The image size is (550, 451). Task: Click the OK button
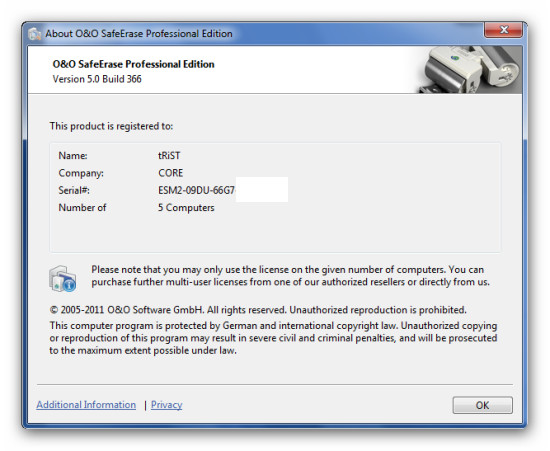482,405
